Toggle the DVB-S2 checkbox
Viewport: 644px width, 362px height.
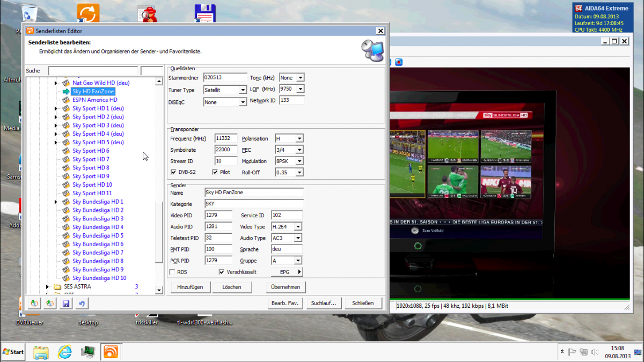173,172
